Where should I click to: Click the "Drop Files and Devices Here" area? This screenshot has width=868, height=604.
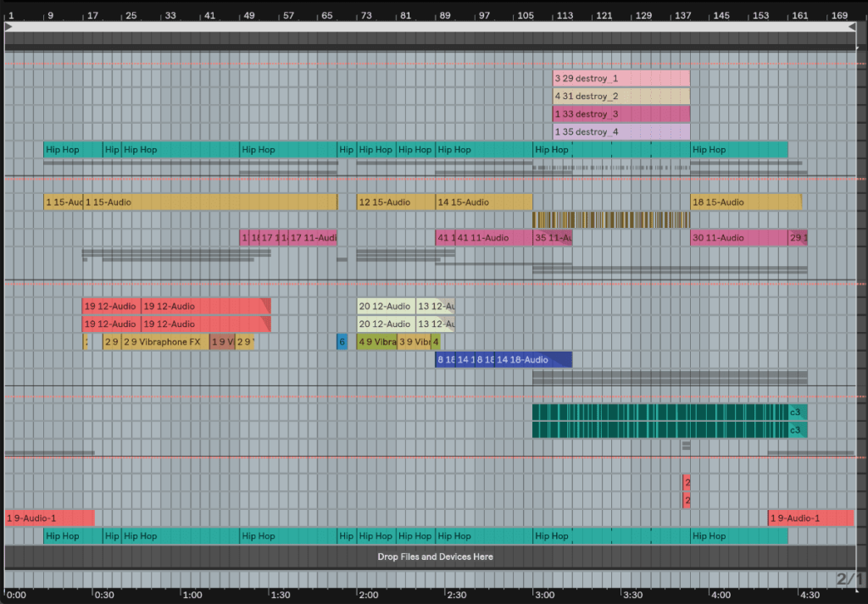point(434,557)
